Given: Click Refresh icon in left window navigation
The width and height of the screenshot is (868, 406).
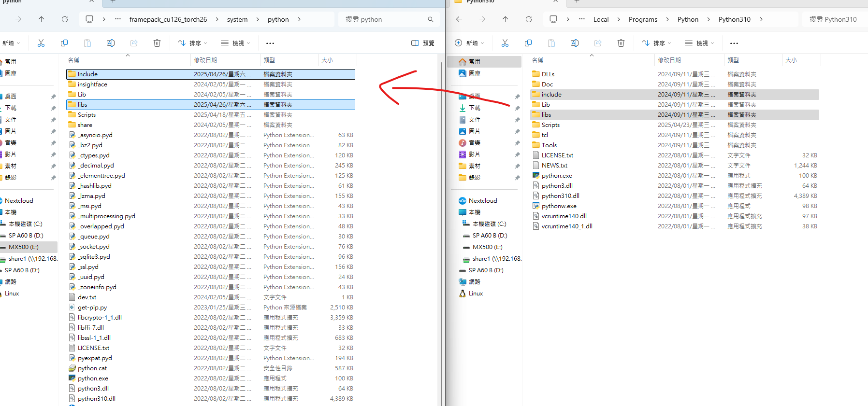Looking at the screenshot, I should pyautogui.click(x=65, y=19).
